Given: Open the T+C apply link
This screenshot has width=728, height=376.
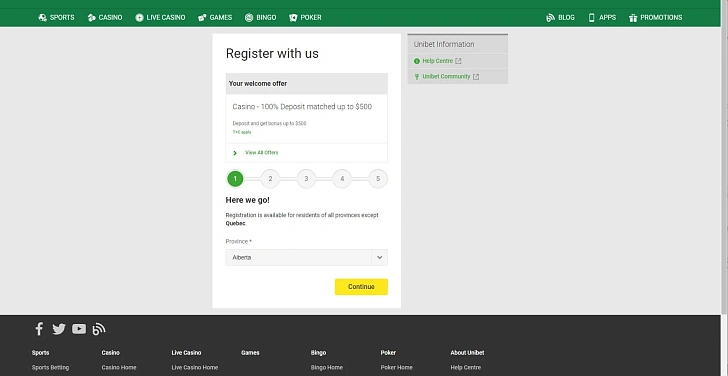Looking at the screenshot, I should coord(242,132).
